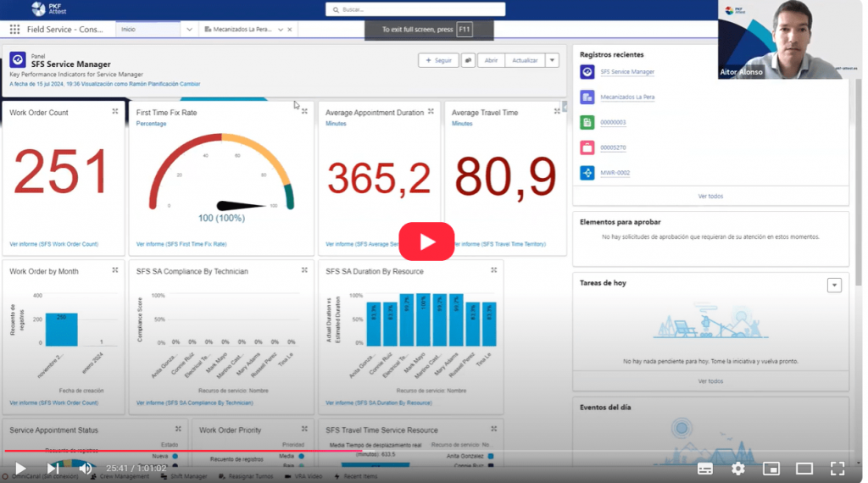Open Crew Management utility item
The height and width of the screenshot is (483, 868).
point(120,476)
